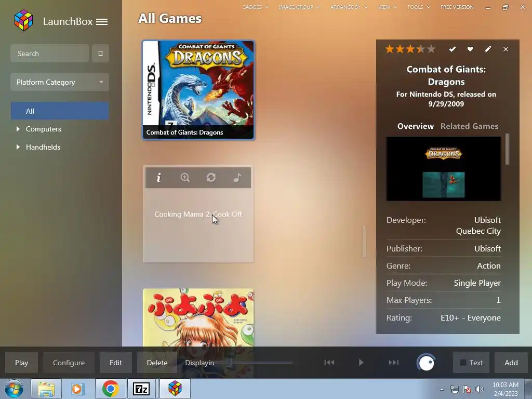This screenshot has width=532, height=399.
Task: Skip to the next music track
Action: (394, 362)
